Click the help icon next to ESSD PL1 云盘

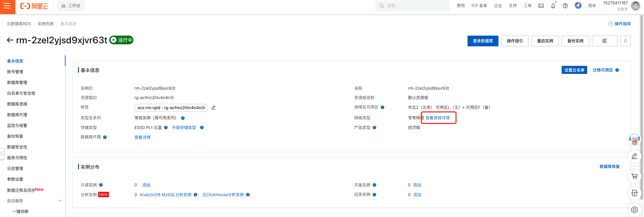coord(166,128)
